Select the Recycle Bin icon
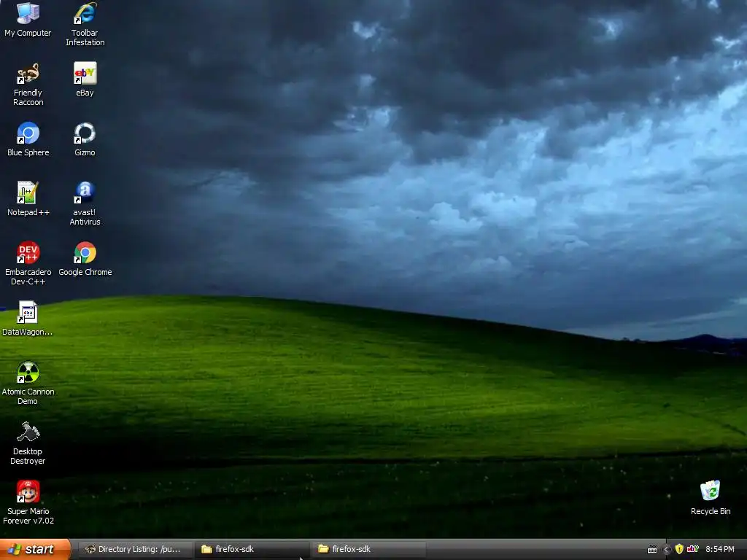747x560 pixels. [x=711, y=498]
